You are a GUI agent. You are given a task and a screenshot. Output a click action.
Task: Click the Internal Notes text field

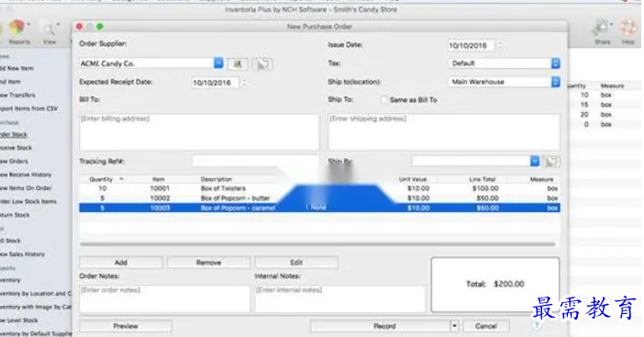coord(340,298)
